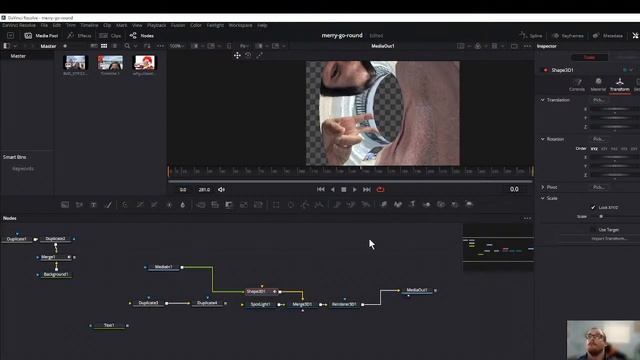Switch to Inspector Material tab

click(598, 85)
